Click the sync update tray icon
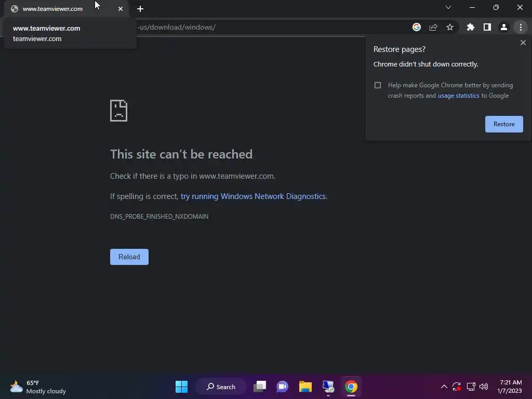This screenshot has width=532, height=399. tap(457, 387)
